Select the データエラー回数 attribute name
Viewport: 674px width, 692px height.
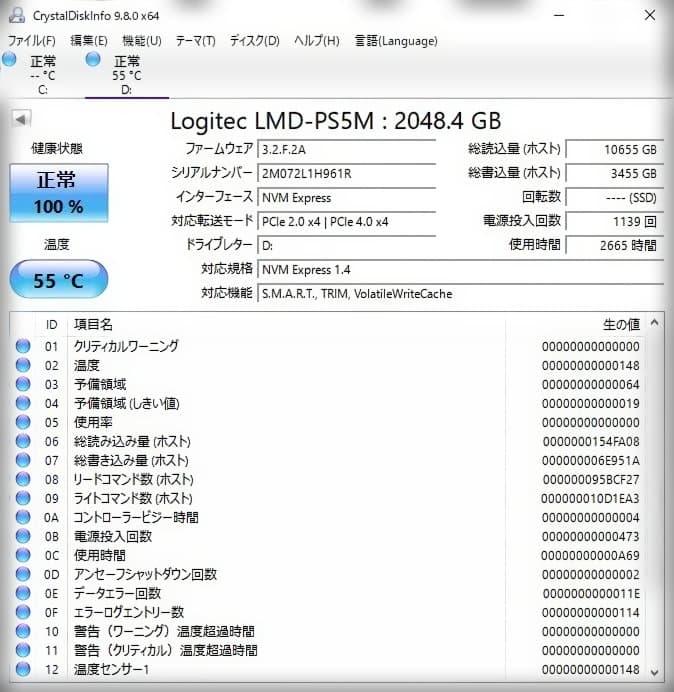117,593
